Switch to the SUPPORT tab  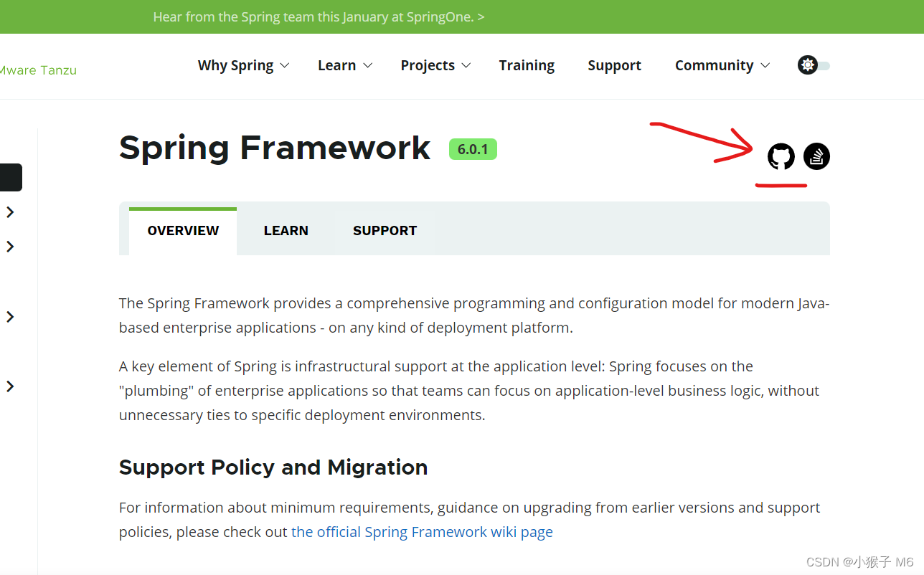pyautogui.click(x=385, y=231)
